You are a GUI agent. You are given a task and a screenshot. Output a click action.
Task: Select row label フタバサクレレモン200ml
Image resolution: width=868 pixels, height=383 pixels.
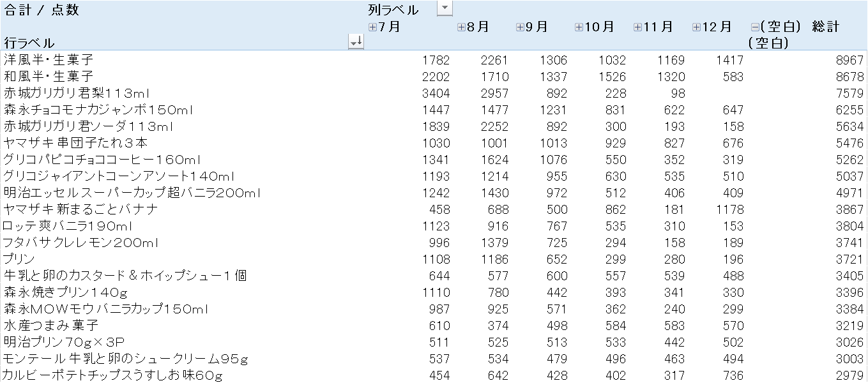coord(80,243)
